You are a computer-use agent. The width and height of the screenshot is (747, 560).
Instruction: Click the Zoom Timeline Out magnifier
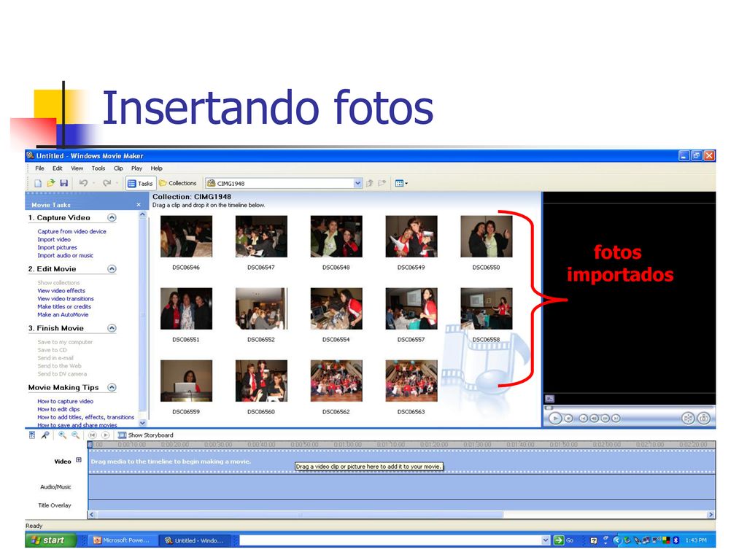click(x=75, y=435)
